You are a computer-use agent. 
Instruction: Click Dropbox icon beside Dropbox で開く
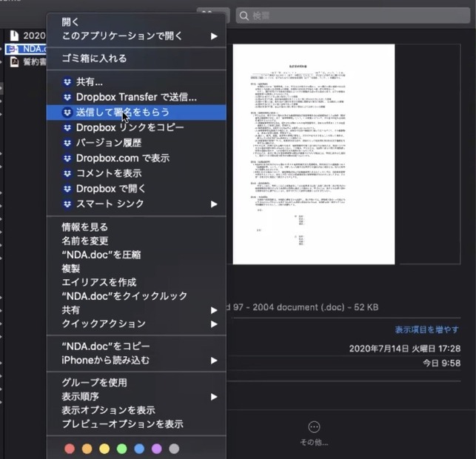pyautogui.click(x=67, y=189)
